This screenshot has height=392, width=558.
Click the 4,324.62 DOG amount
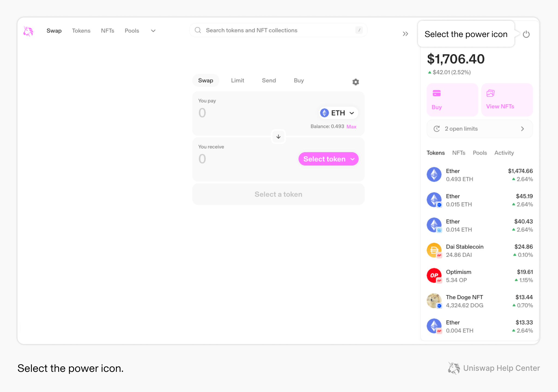coord(465,305)
